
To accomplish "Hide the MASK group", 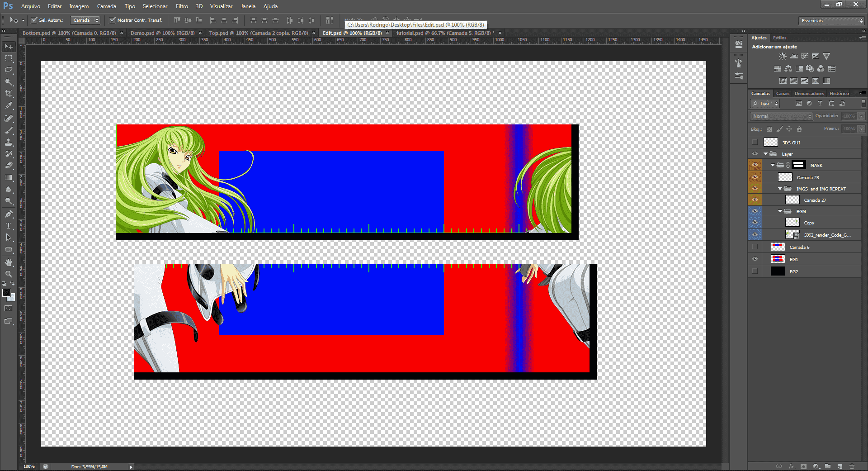I will click(755, 165).
